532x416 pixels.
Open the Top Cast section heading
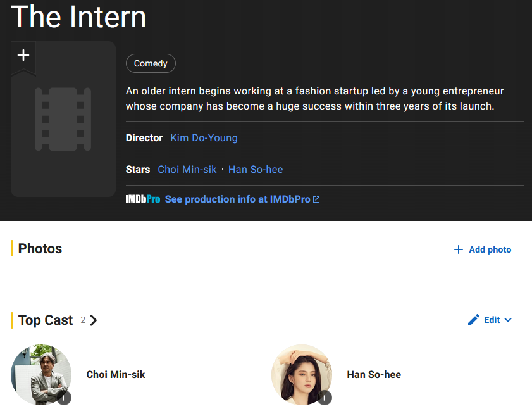(x=46, y=320)
